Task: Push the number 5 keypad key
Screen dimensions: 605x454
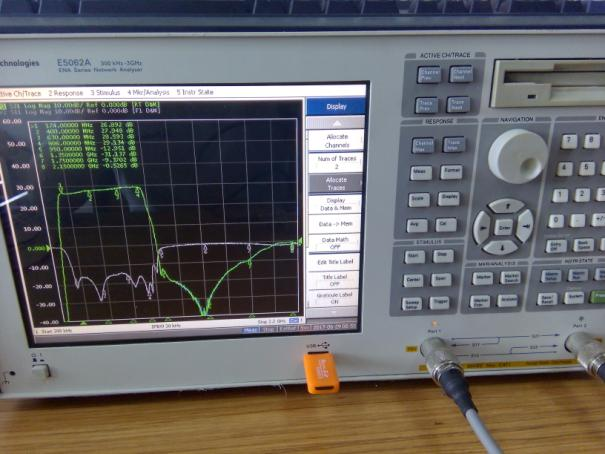Action: pos(586,168)
